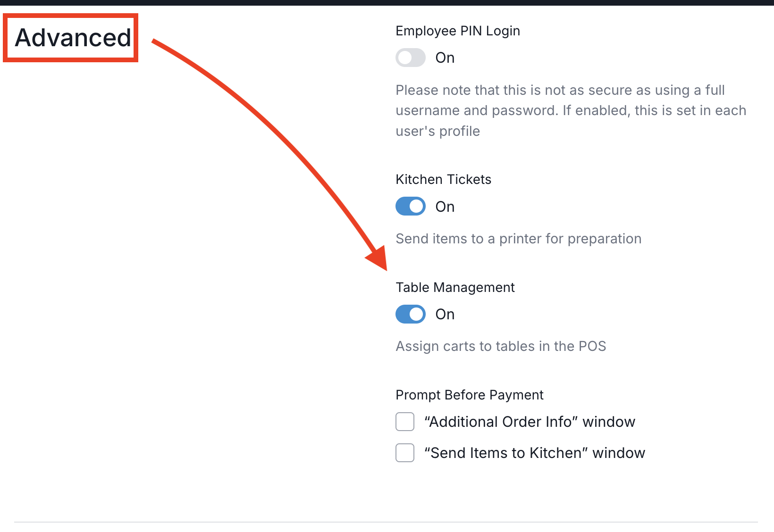Click the Prompt Before Payment heading
Screen dimensions: 774x532
[470, 395]
